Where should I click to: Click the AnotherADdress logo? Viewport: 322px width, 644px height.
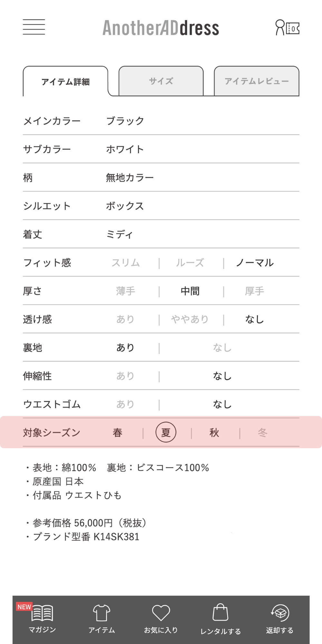click(x=161, y=28)
